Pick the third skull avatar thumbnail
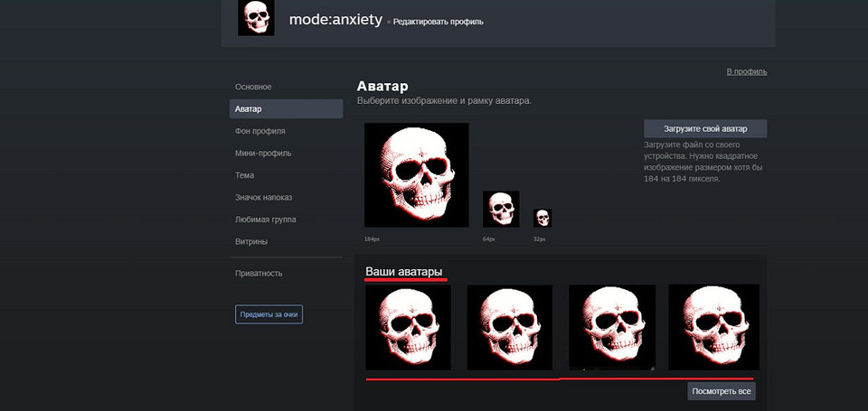 [612, 327]
